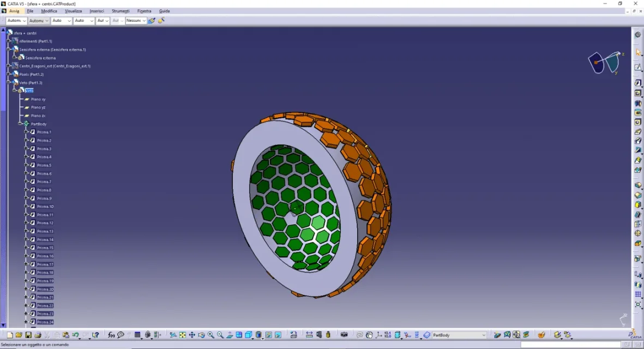Open the first Automatico color dropdown
This screenshot has height=349, width=644.
coord(23,21)
